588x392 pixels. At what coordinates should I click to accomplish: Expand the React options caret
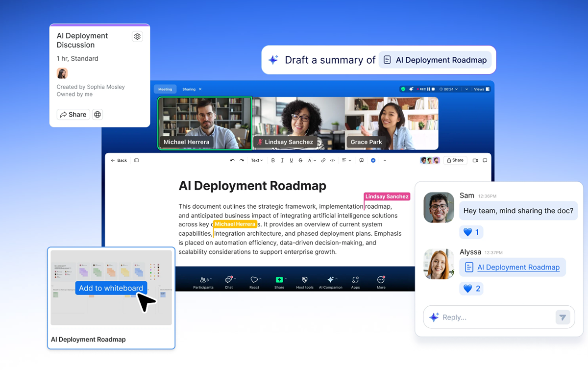260,279
